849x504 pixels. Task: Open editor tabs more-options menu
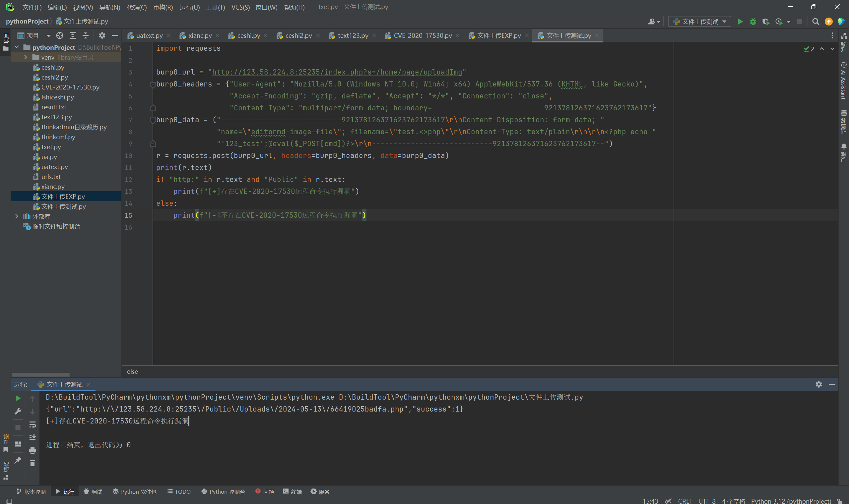832,36
